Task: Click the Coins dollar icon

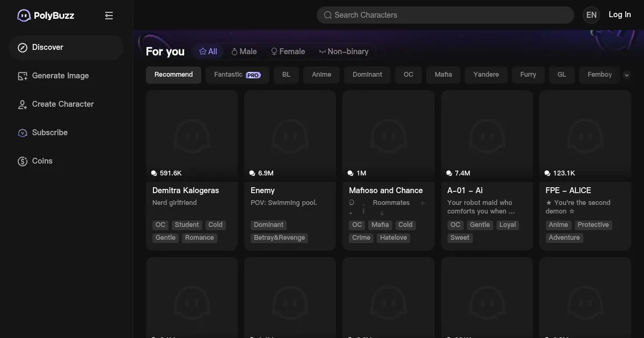Action: pyautogui.click(x=23, y=161)
